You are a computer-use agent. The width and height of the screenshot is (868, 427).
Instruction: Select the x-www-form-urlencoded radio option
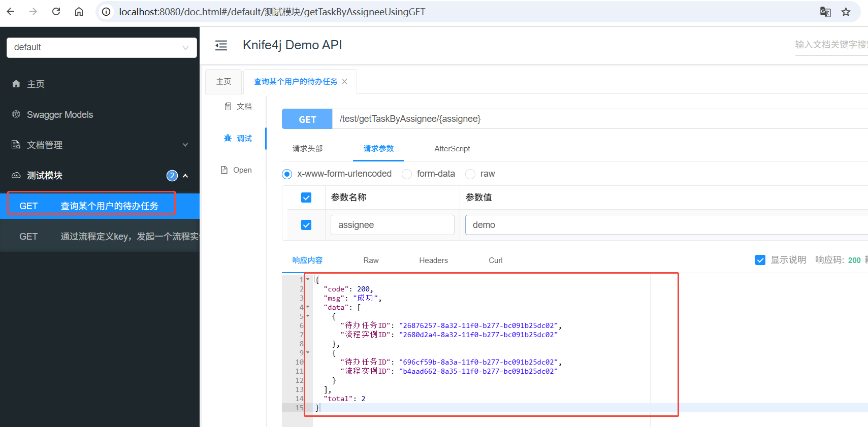287,174
